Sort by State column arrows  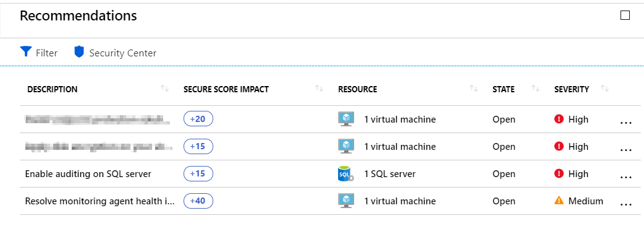click(535, 89)
